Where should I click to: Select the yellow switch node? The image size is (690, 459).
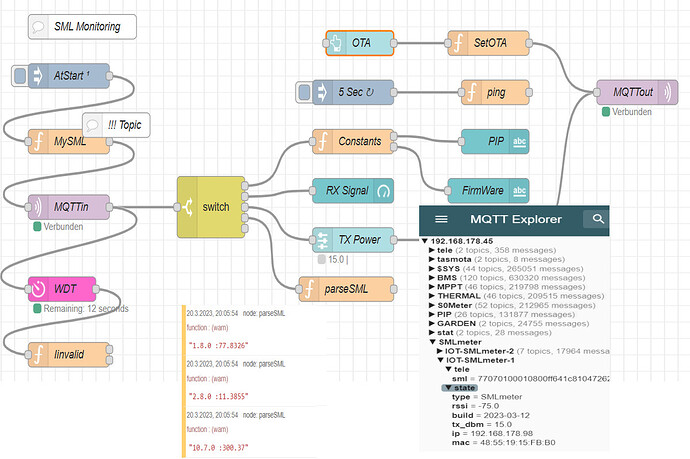[211, 207]
